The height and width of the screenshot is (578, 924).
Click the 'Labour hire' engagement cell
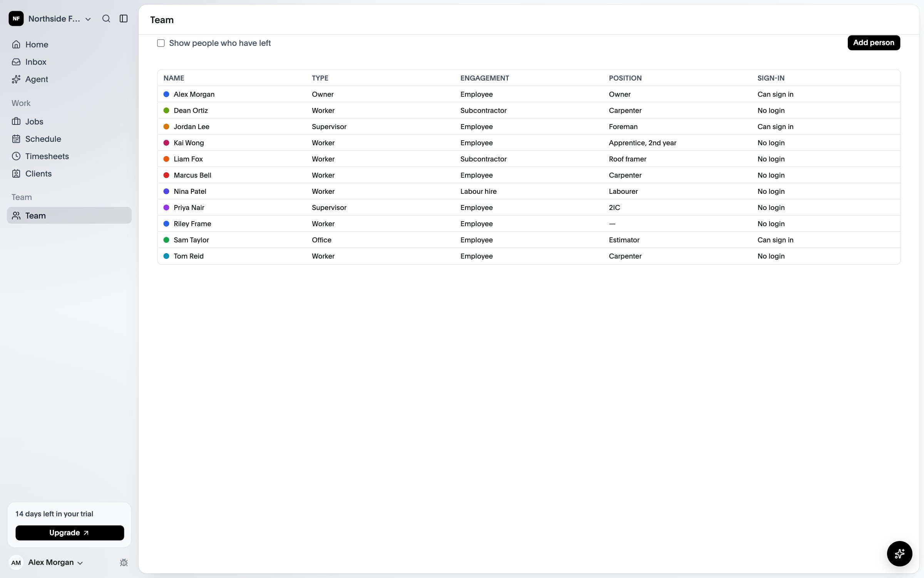478,192
